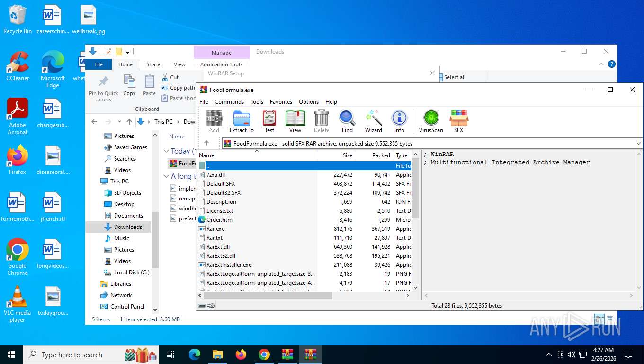Click Copy path in Explorer ribbon
Screen dimensions: 644x364
178,88
